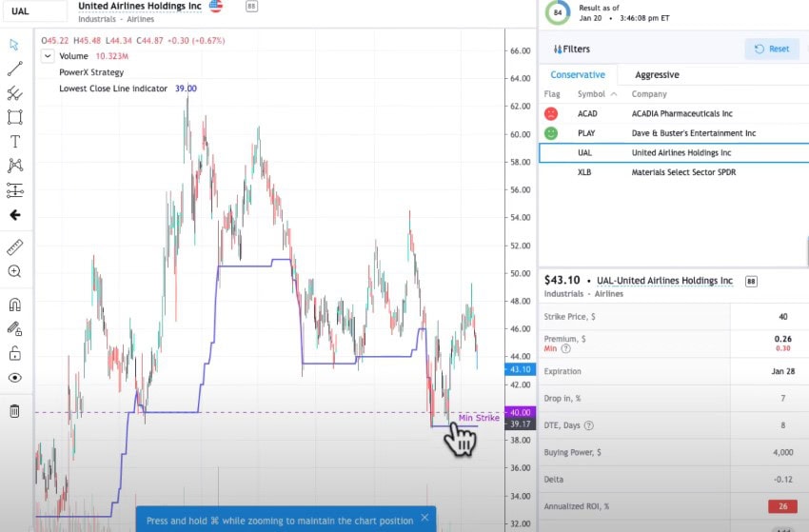
Task: Click the Flag column header
Action: (x=551, y=94)
